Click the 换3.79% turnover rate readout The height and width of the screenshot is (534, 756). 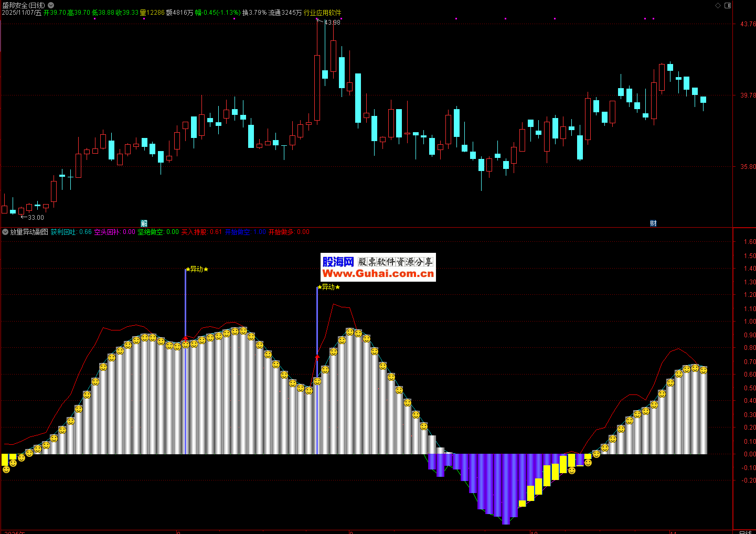[x=254, y=13]
